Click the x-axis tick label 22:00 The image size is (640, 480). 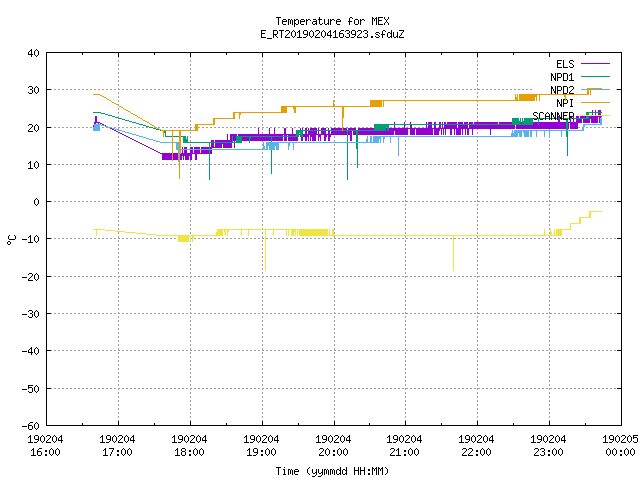coord(476,452)
